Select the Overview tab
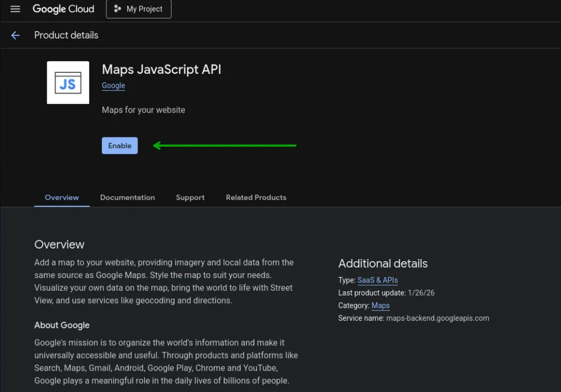Image resolution: width=561 pixels, height=392 pixels. [x=62, y=198]
